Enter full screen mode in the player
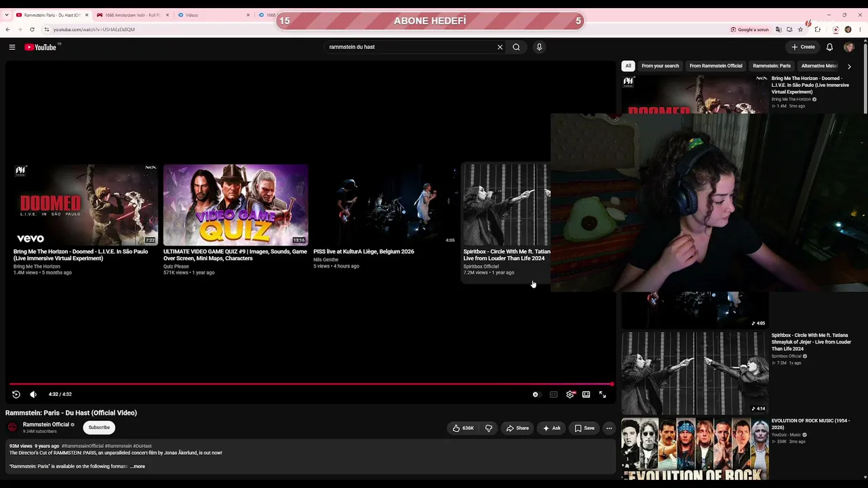868x488 pixels. (602, 394)
